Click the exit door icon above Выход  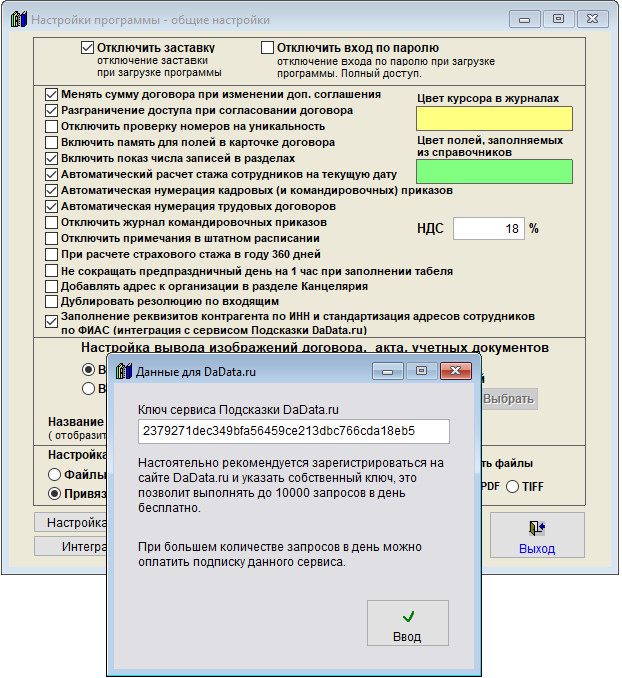point(537,528)
